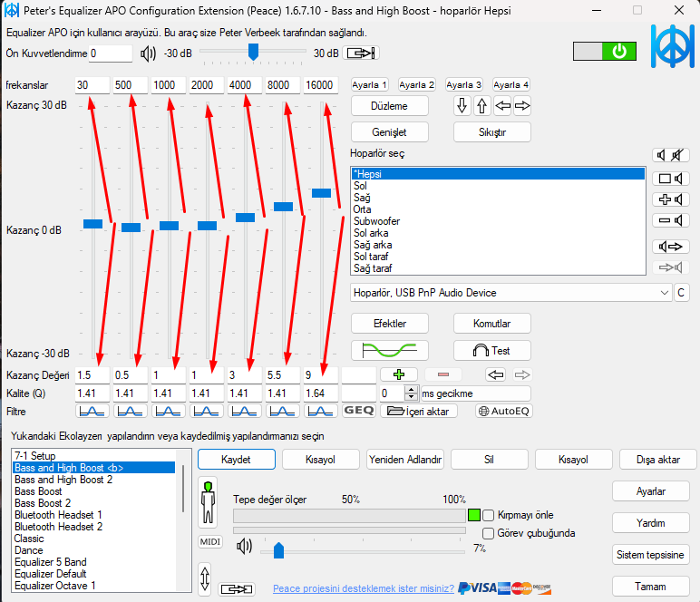Click Sistem tepsisine button
This screenshot has height=602, width=700.
coord(651,554)
